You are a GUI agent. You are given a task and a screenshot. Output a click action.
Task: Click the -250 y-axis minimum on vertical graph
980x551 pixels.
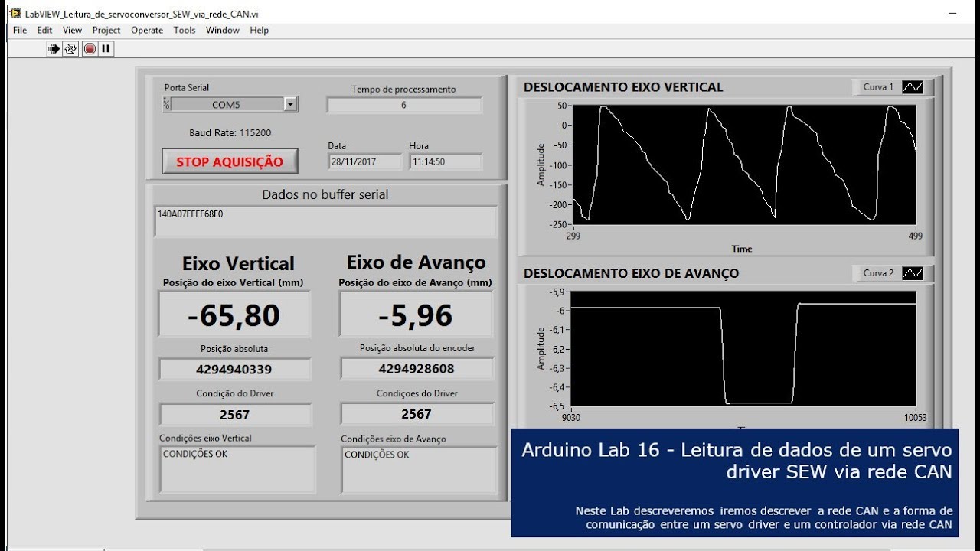click(559, 224)
